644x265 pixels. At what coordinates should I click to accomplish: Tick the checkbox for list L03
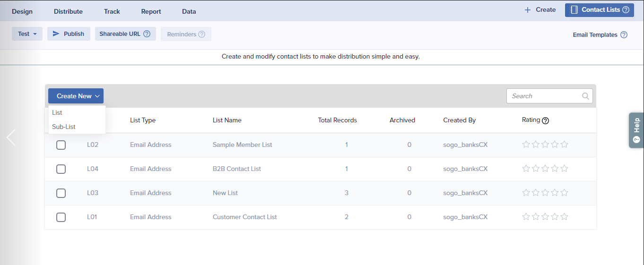tap(61, 193)
